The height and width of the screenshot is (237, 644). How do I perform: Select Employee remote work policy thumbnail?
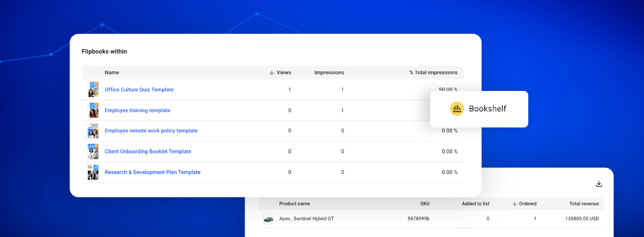pyautogui.click(x=93, y=131)
